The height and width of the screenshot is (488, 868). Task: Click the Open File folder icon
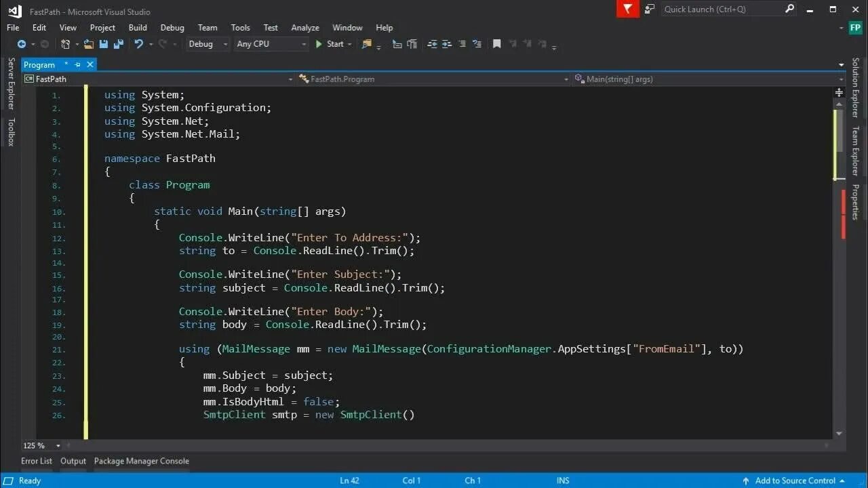tap(89, 44)
